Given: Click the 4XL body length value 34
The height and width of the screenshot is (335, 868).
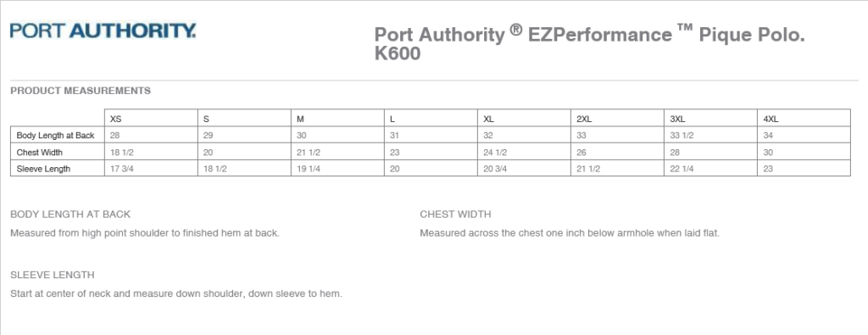Looking at the screenshot, I should coord(804,135).
